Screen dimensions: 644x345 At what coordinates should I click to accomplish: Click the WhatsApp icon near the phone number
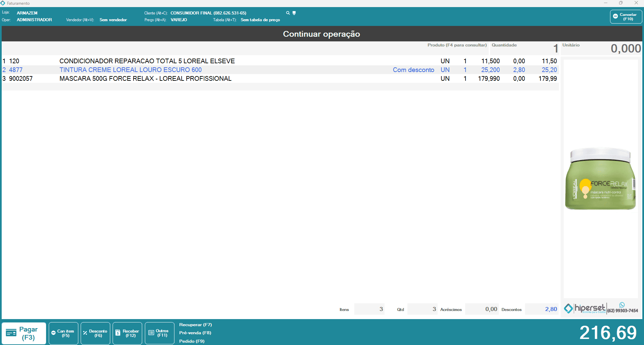[x=622, y=305]
